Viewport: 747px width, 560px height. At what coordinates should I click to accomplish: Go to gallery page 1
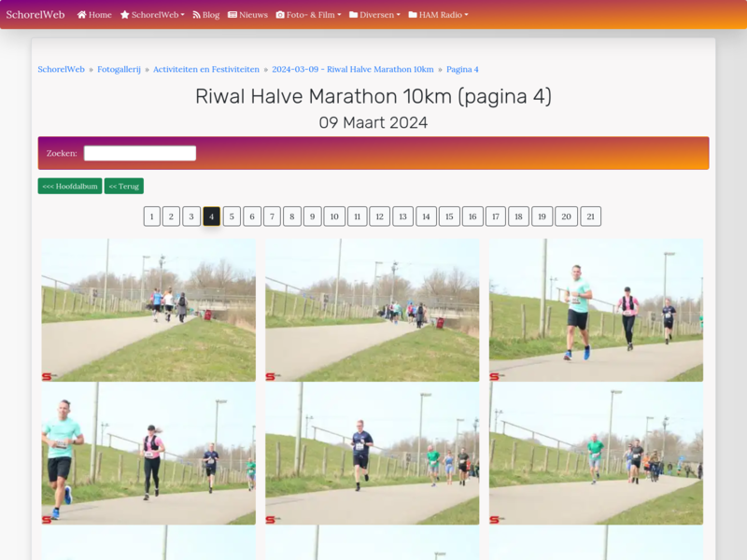[152, 217]
